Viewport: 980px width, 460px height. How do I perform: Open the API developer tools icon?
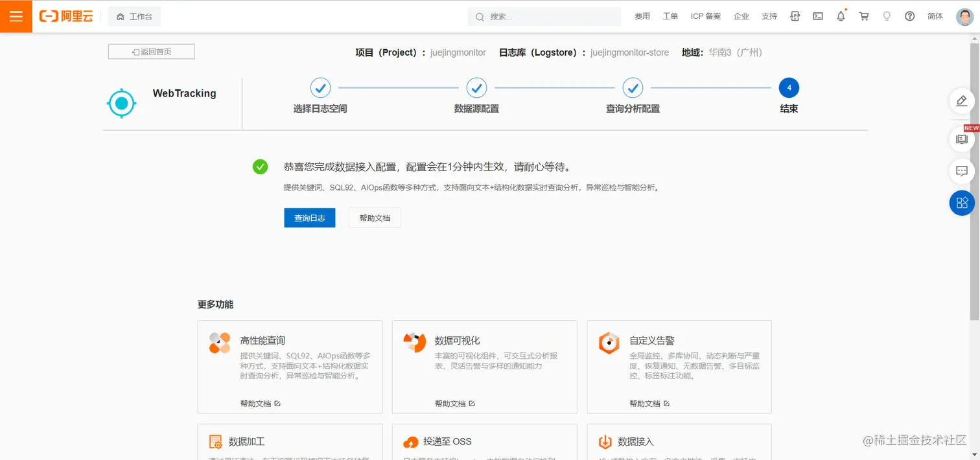coord(795,17)
